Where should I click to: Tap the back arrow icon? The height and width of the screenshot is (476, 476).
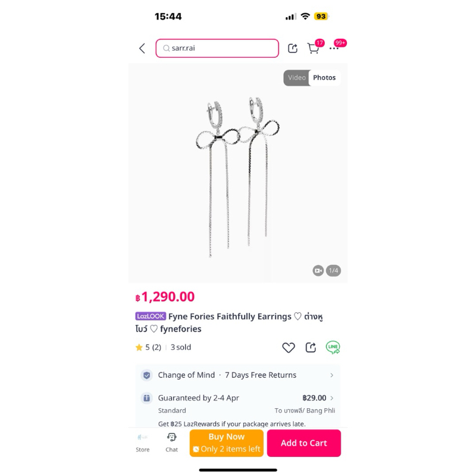142,48
